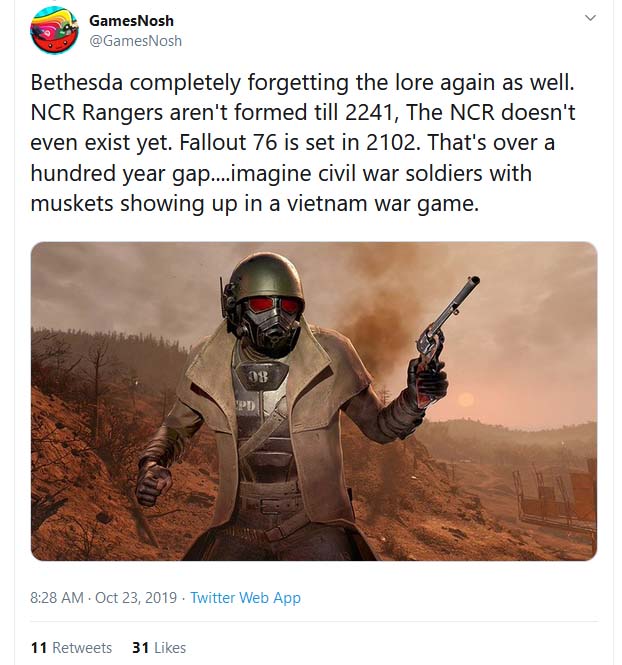622x665 pixels.
Task: Click the number 11 retweet count
Action: 39,647
